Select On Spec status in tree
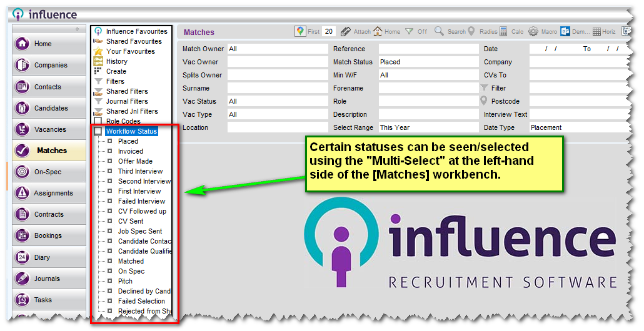Screen dimensions: 644x331 coord(131,271)
